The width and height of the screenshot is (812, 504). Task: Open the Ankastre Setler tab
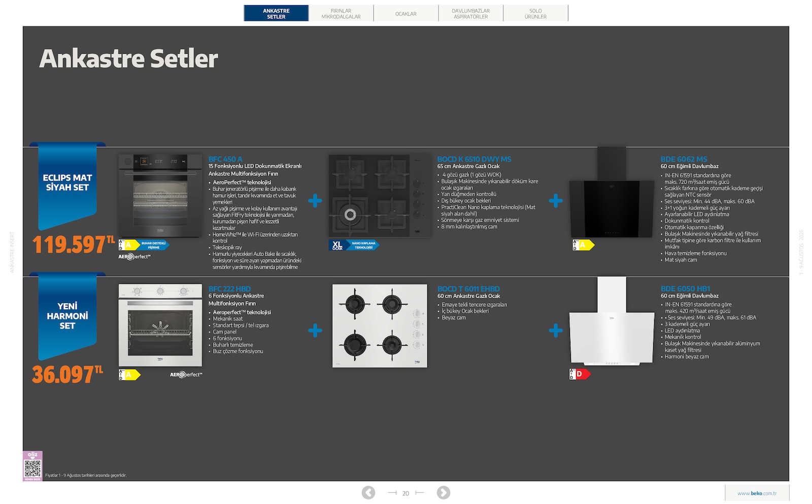click(x=276, y=13)
